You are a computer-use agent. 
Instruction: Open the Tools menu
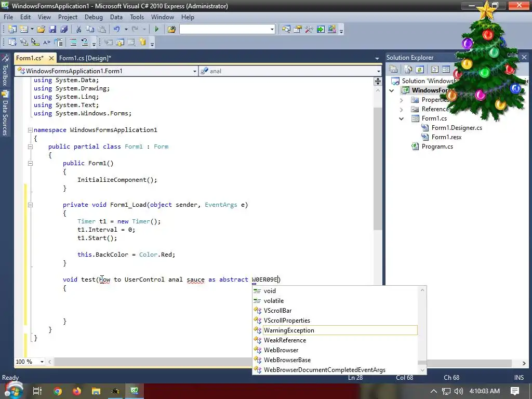137,17
